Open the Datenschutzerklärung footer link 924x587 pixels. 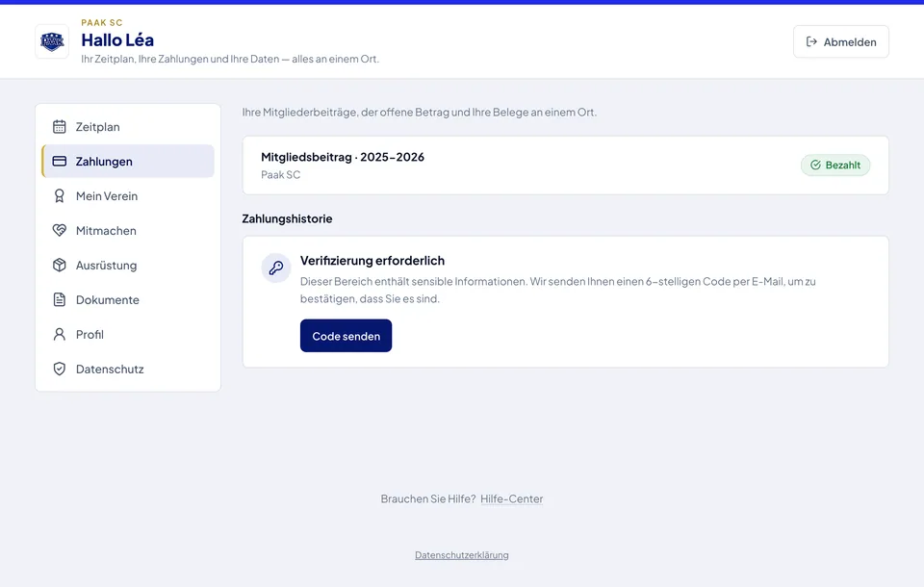click(x=462, y=555)
